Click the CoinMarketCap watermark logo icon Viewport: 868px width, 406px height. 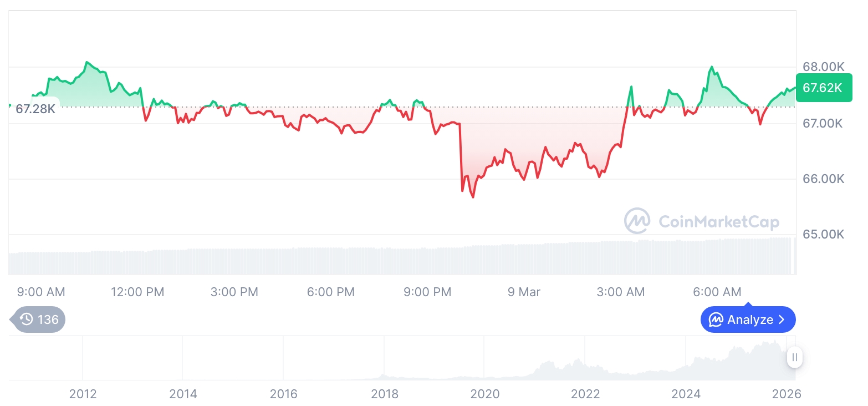tap(637, 221)
